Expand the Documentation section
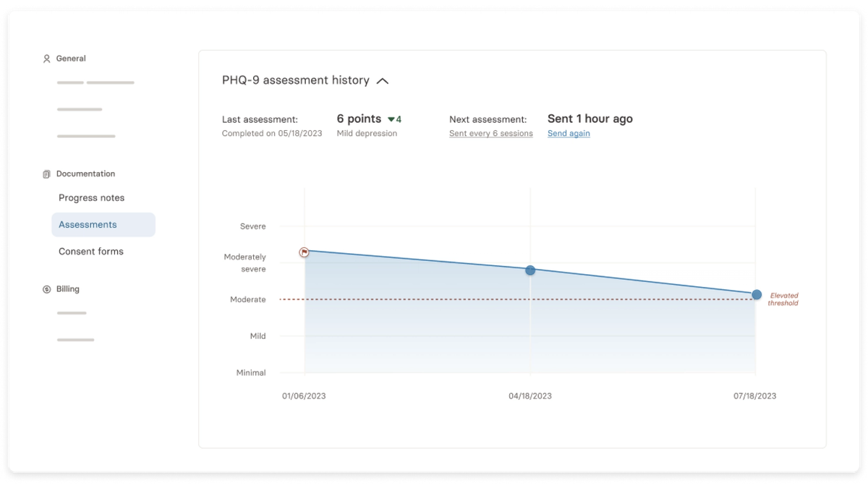Screen dimensions: 868x488 pyautogui.click(x=86, y=174)
